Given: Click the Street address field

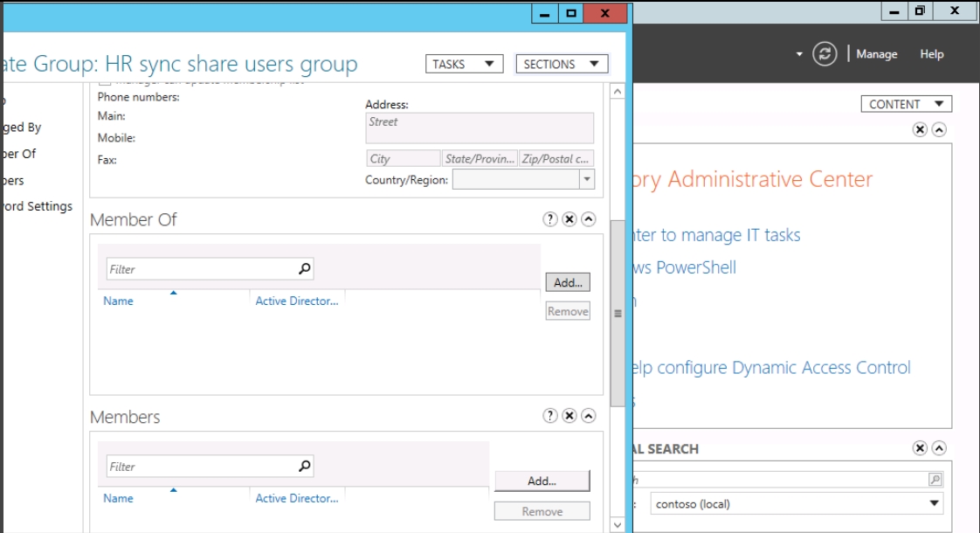Looking at the screenshot, I should (x=480, y=128).
